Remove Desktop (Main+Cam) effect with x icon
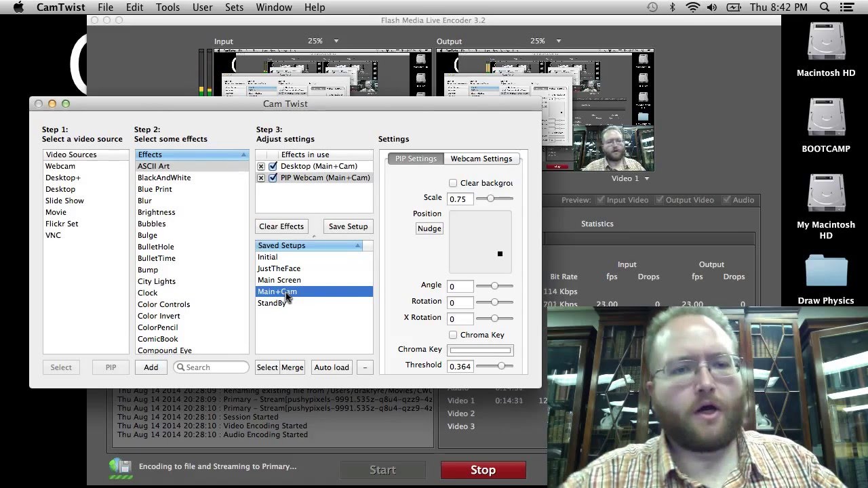 (261, 166)
